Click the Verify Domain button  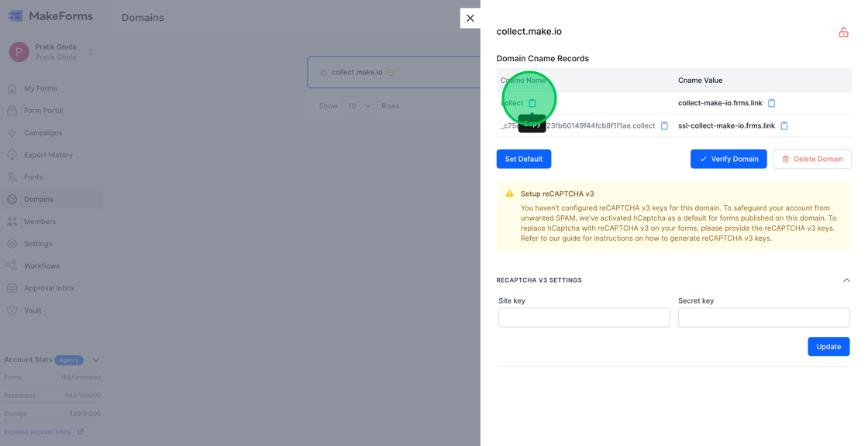(728, 159)
